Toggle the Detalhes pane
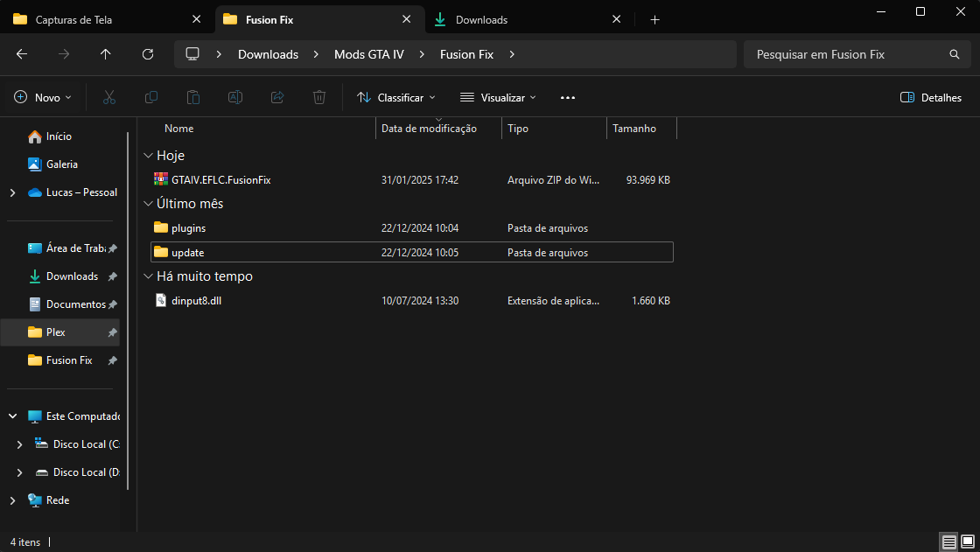 pos(931,97)
